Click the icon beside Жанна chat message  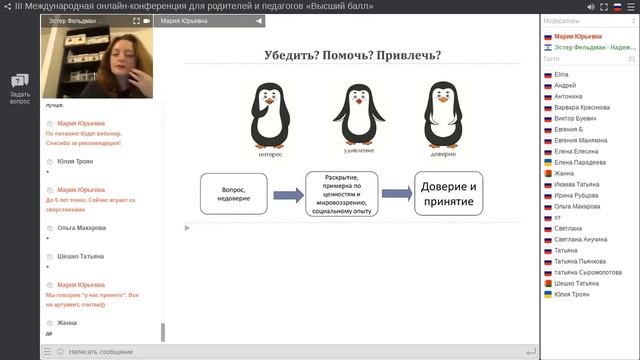point(50,323)
